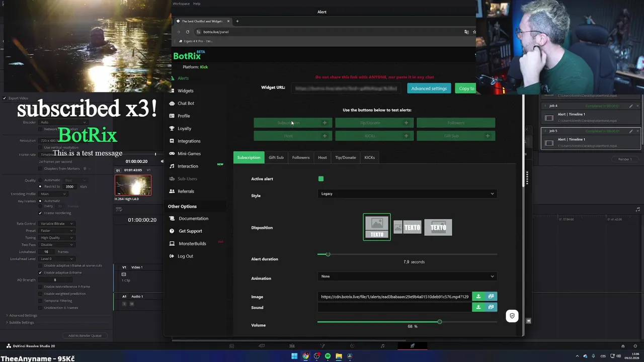Screen dimensions: 644x362
Task: Uncheck Export Video in DaVinci render settings
Action: pos(5,98)
